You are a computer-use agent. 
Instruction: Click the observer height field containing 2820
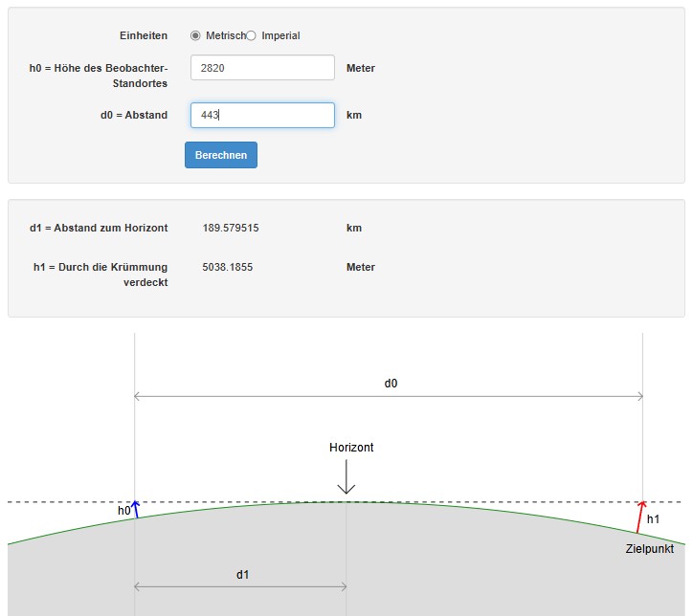click(262, 68)
